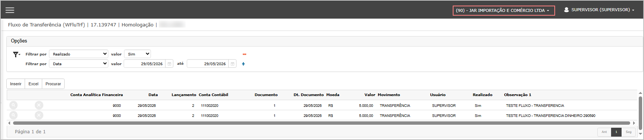
Task: Open the SUPERVISOR user menu
Action: [x=599, y=10]
